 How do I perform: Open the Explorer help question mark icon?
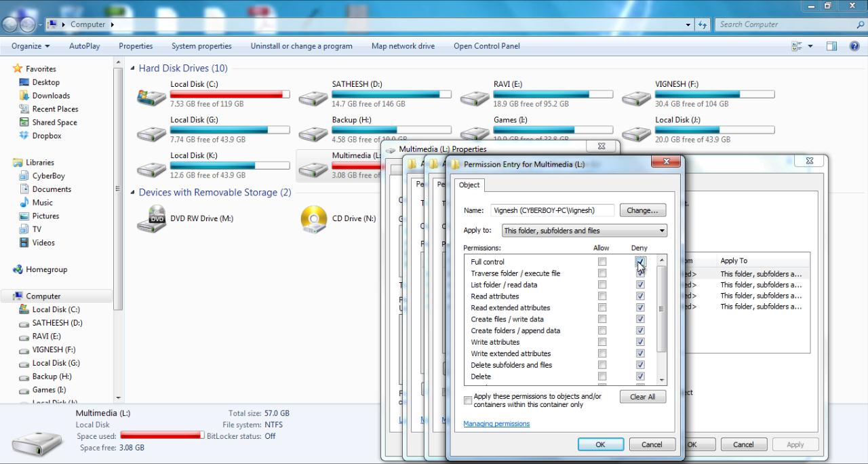click(x=854, y=46)
